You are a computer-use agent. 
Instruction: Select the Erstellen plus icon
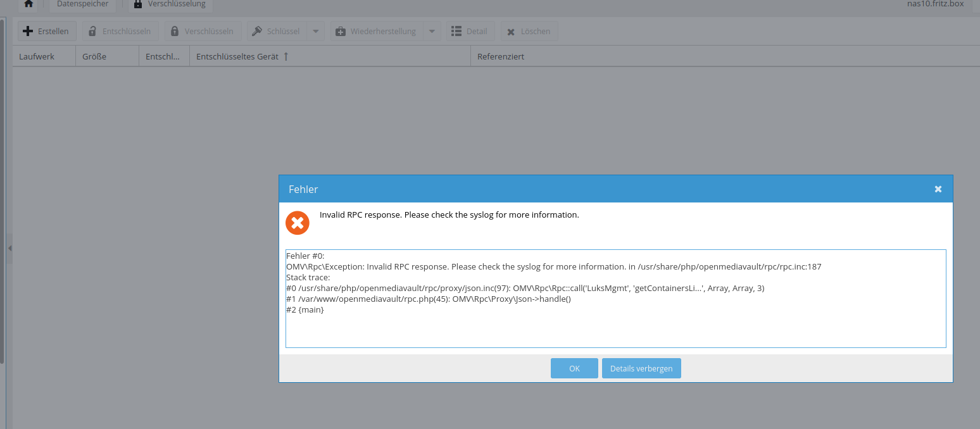coord(27,30)
